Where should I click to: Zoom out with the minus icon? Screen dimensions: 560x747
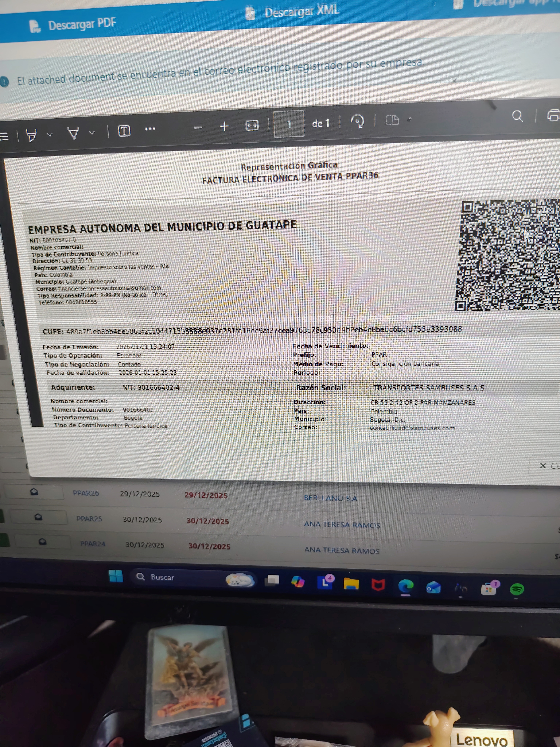point(198,127)
